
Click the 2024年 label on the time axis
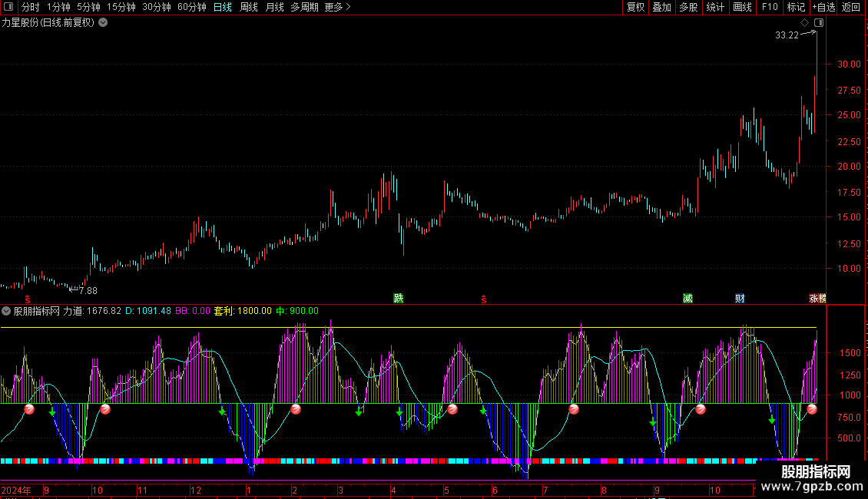coord(16,490)
